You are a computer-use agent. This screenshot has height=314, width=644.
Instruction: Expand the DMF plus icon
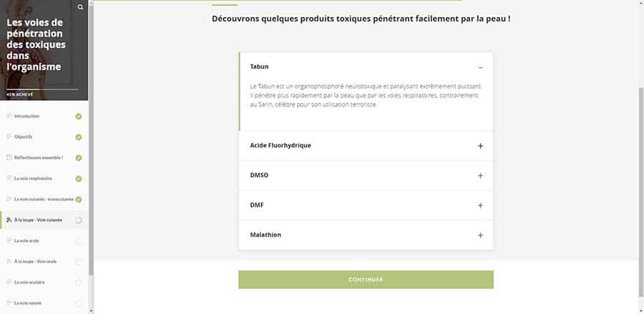click(x=480, y=205)
